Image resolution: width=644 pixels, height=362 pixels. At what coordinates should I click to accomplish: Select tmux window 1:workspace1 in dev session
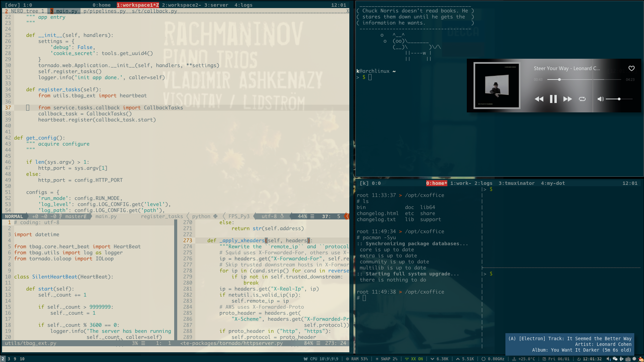pos(138,5)
